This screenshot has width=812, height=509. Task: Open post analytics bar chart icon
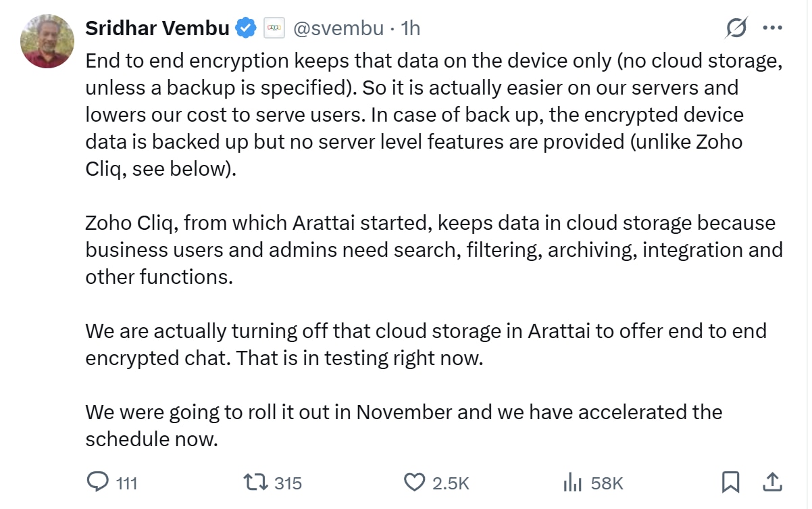(x=573, y=482)
